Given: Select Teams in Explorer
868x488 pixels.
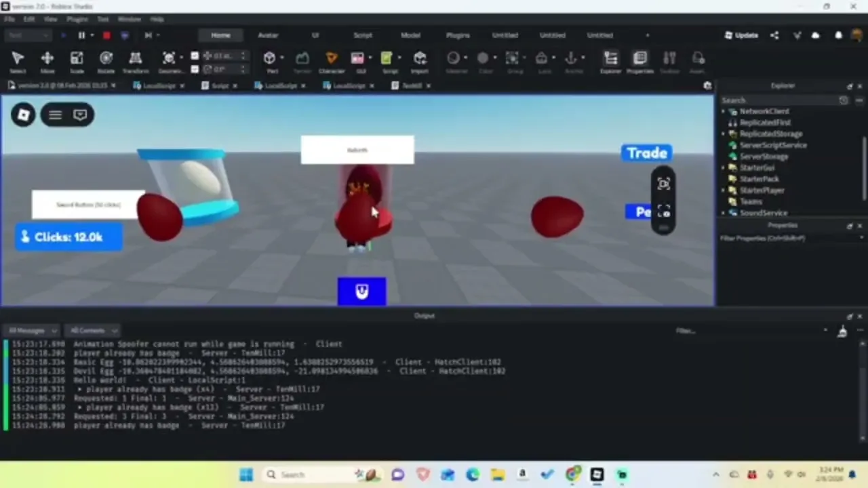Looking at the screenshot, I should tap(751, 201).
